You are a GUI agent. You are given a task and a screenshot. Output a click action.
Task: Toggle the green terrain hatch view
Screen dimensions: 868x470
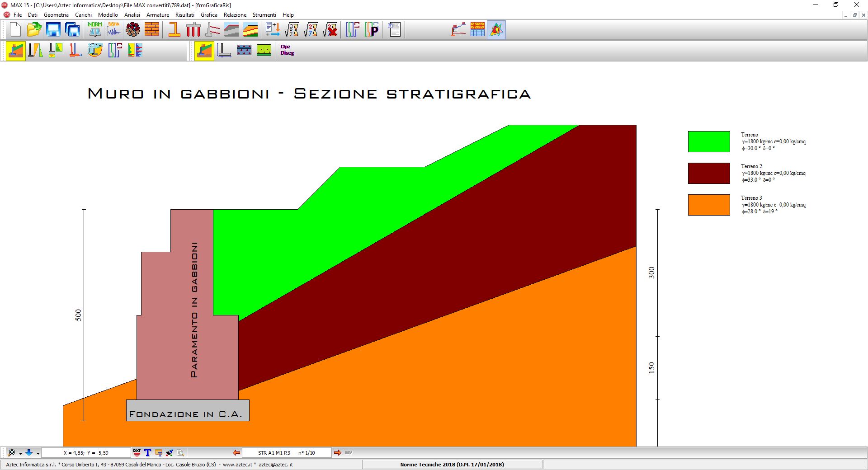264,50
